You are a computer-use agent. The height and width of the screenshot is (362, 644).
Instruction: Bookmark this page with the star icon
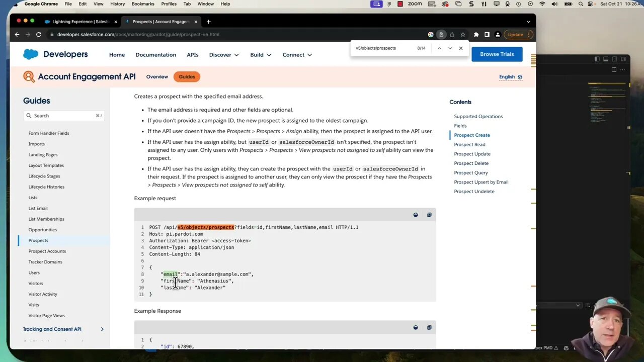pyautogui.click(x=463, y=35)
